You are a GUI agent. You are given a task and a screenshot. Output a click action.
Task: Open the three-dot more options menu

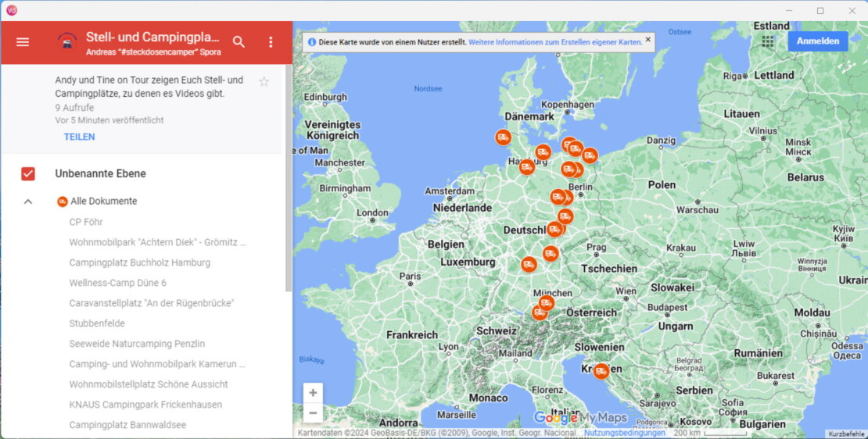pos(271,42)
